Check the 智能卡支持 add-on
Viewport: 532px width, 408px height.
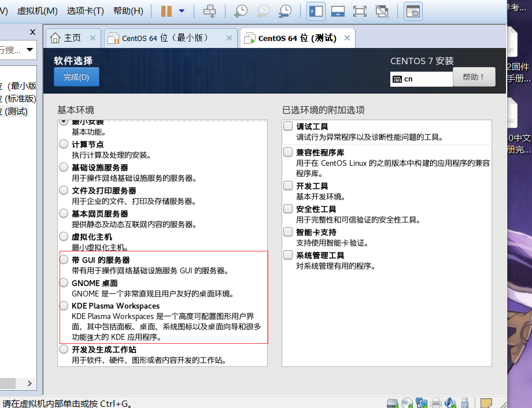pyautogui.click(x=288, y=232)
